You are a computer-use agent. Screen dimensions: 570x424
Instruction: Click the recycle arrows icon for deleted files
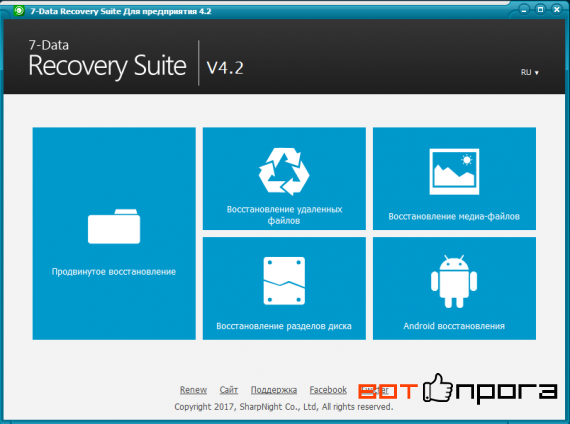(284, 171)
